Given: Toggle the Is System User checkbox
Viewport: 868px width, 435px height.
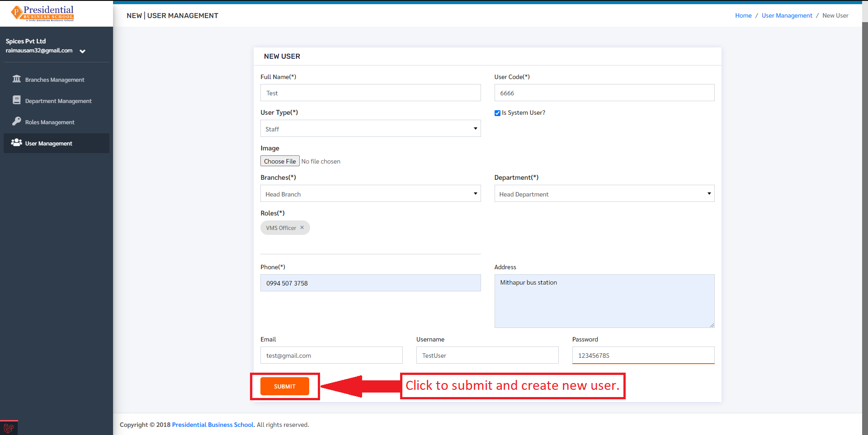Looking at the screenshot, I should tap(497, 113).
